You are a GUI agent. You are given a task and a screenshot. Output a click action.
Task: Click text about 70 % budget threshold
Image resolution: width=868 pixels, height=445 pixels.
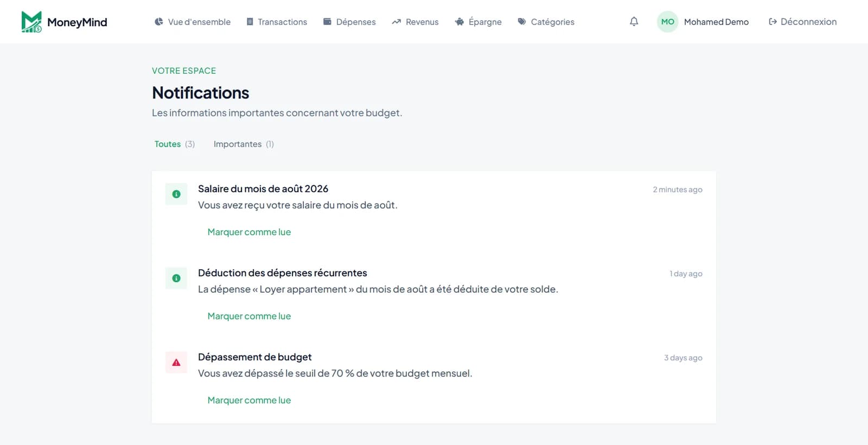pos(335,373)
